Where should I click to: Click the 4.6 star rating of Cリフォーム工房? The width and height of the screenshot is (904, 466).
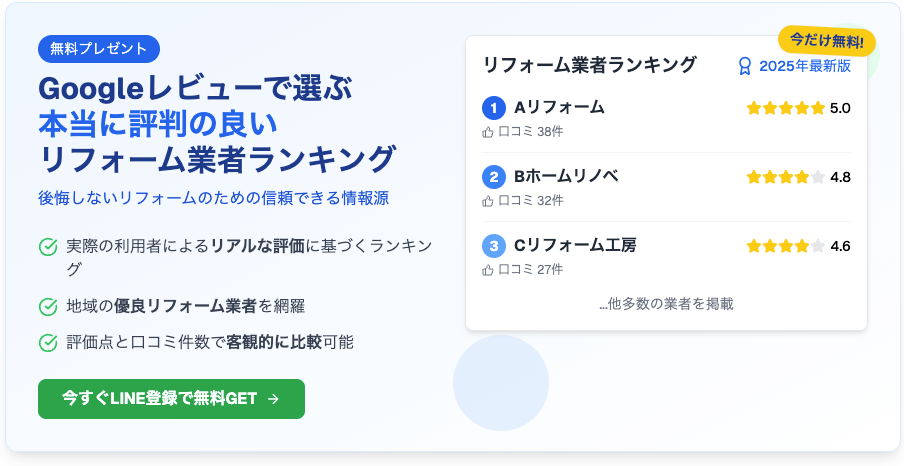pos(798,246)
